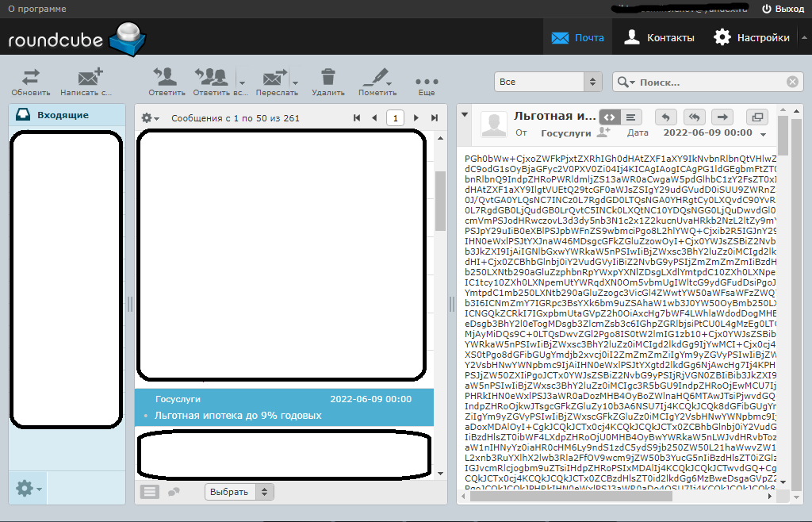Toggle message source view with angle brackets icon
This screenshot has width=812, height=522.
(x=609, y=117)
